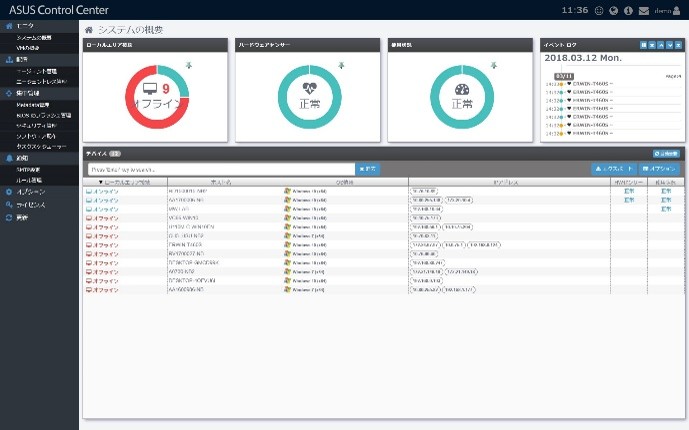Open the info icon in top bar
Viewport: 689px width, 430px height.
tap(628, 10)
